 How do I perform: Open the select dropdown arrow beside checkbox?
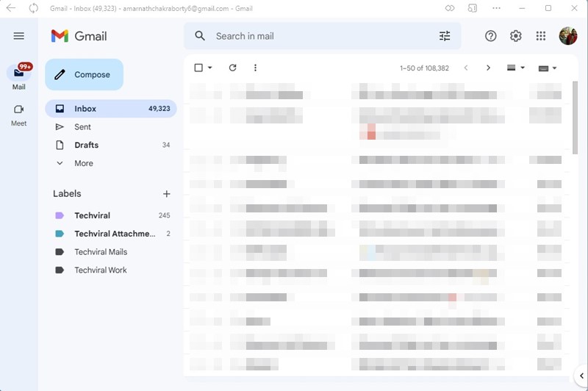(210, 68)
